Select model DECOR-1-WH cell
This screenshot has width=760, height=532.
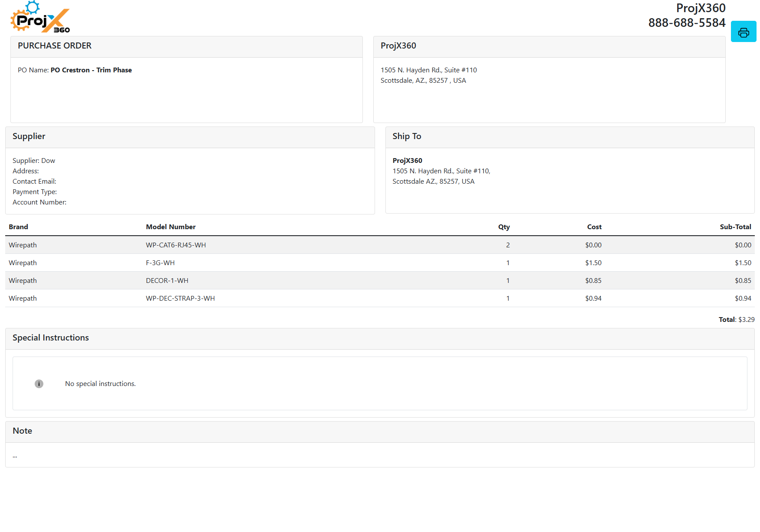167,281
